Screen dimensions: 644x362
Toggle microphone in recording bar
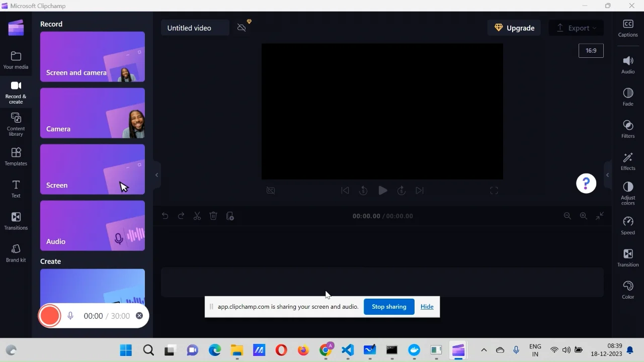(x=70, y=316)
